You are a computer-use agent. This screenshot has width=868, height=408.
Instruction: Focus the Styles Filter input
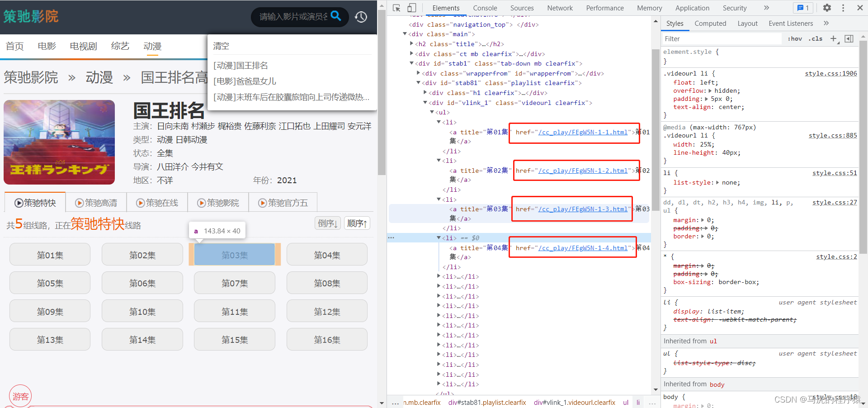pos(722,39)
